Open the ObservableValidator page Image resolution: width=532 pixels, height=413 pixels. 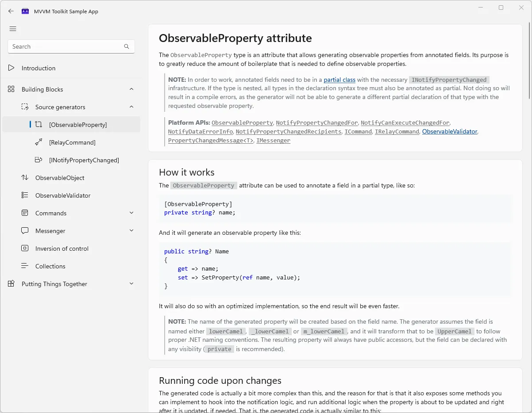[x=71, y=195]
